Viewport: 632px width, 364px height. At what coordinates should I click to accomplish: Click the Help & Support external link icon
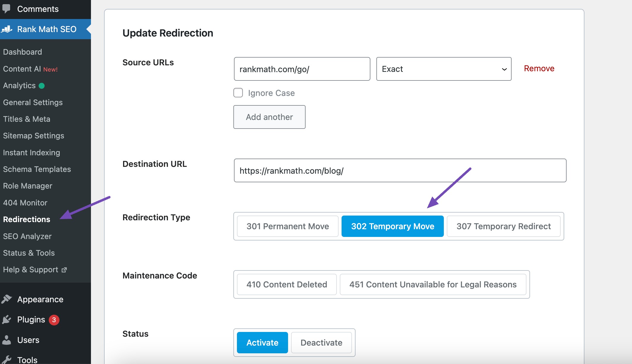[64, 270]
